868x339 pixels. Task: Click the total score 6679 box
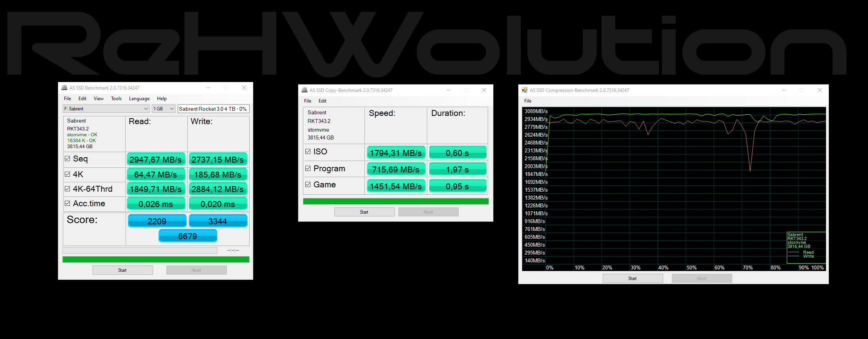click(188, 236)
